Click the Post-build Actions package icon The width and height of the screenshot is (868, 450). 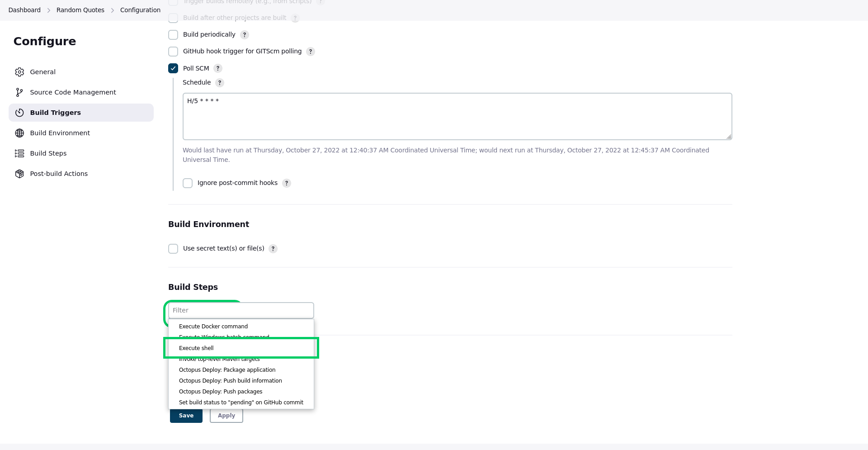pos(19,174)
